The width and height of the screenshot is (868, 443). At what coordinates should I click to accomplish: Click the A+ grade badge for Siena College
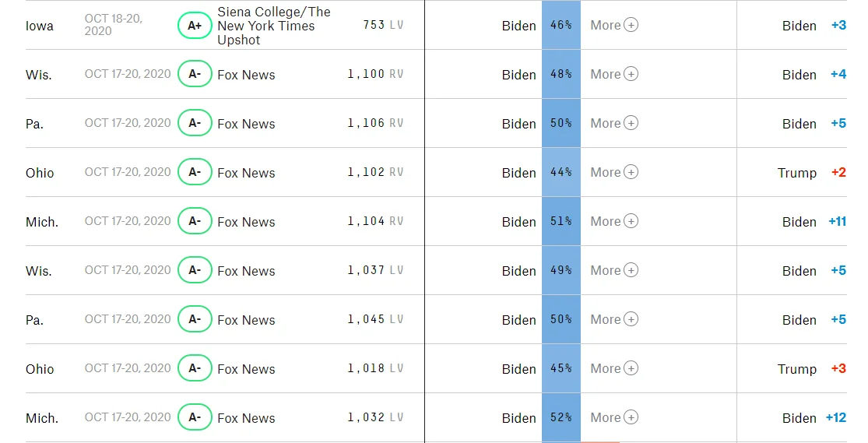[x=195, y=25]
